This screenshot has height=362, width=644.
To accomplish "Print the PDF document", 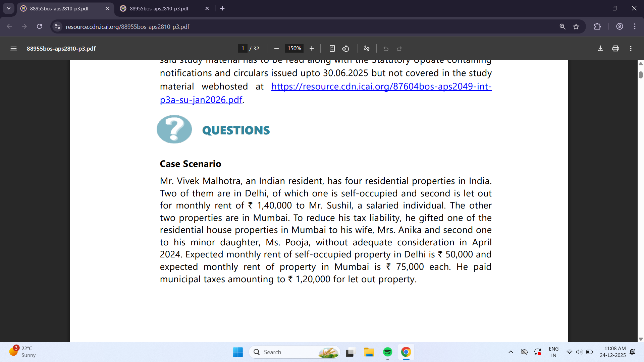I will coord(615,49).
